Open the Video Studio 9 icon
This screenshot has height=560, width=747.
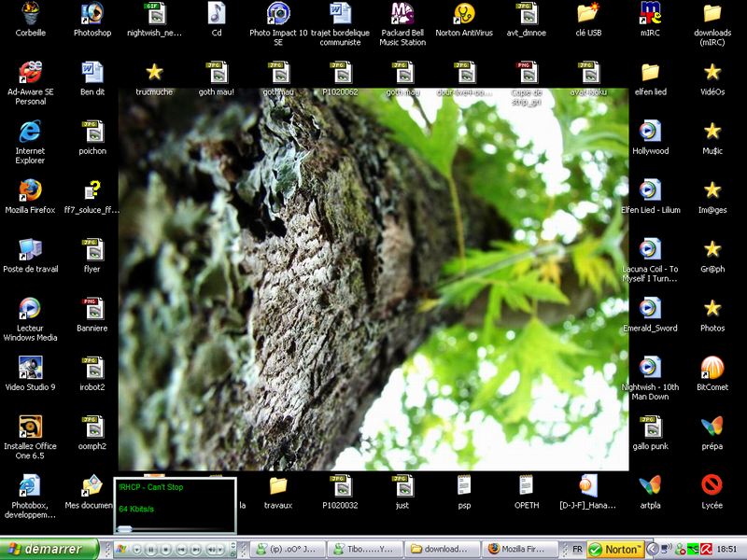click(x=30, y=368)
